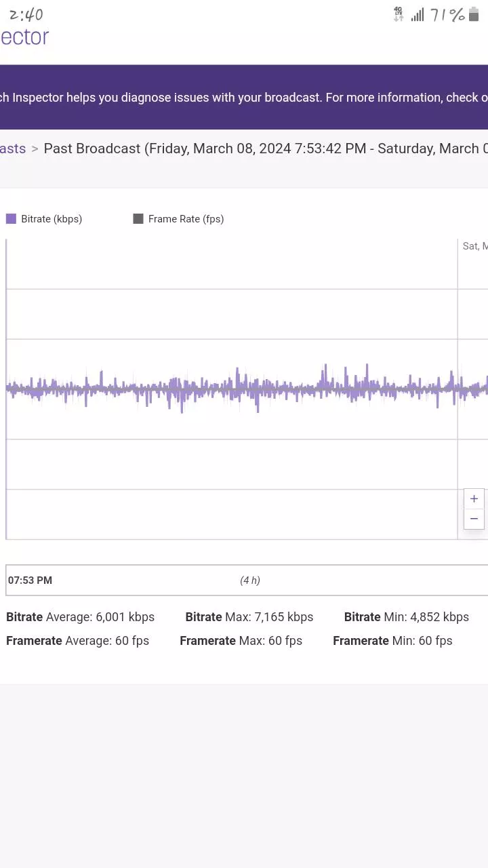
Task: Click the banner link after 'check o'
Action: (483, 97)
